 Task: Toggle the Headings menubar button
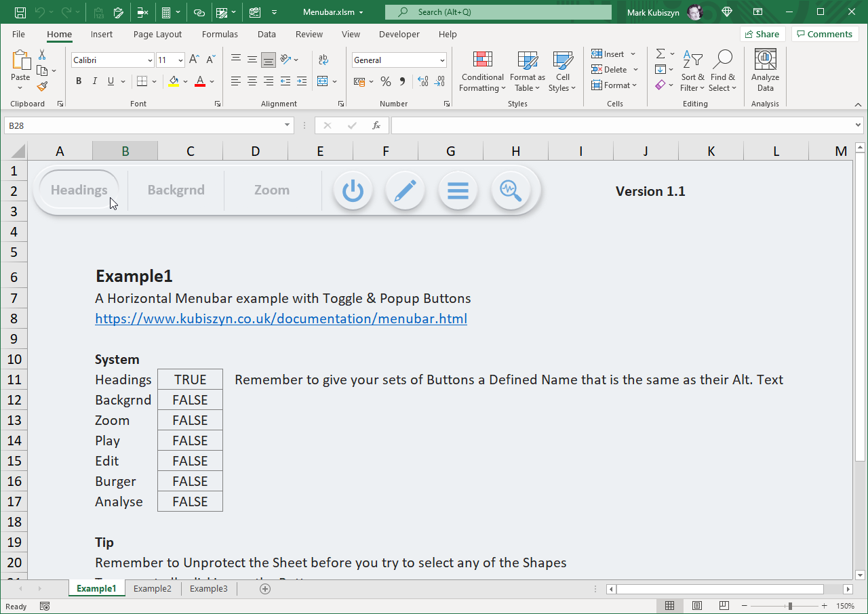[x=79, y=190]
